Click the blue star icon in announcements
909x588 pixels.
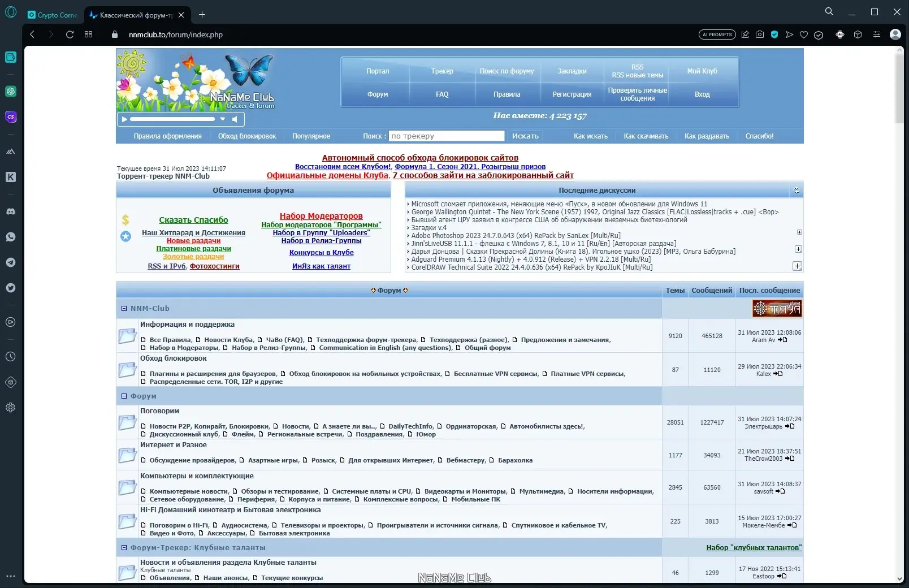click(125, 236)
